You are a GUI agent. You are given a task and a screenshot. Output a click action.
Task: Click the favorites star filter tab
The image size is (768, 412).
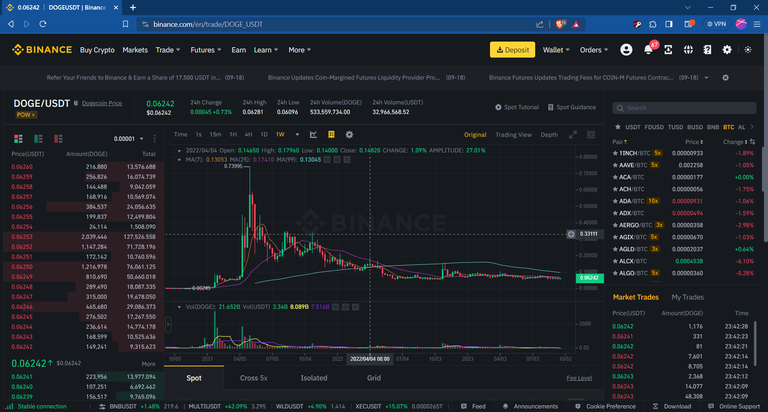(x=618, y=127)
